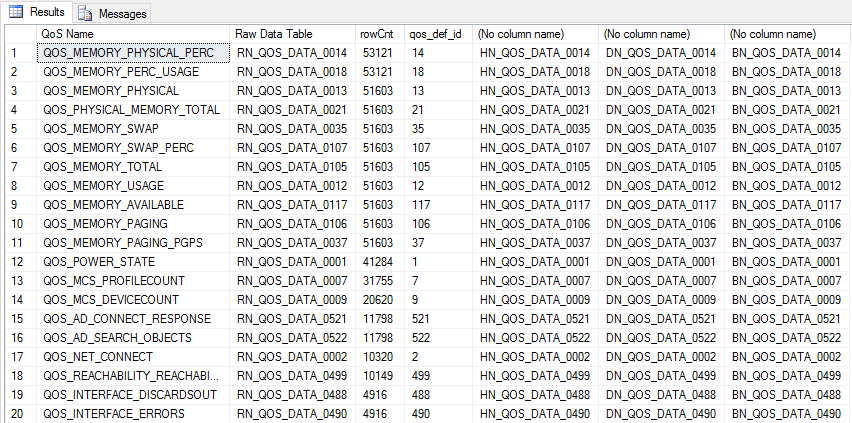Click the Results grid icon
852x423 pixels.
tap(15, 12)
